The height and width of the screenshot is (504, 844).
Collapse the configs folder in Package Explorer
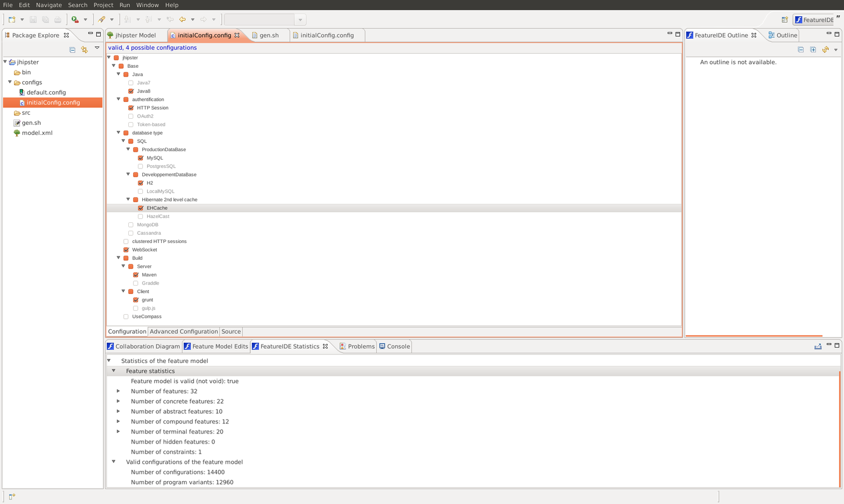tap(10, 82)
